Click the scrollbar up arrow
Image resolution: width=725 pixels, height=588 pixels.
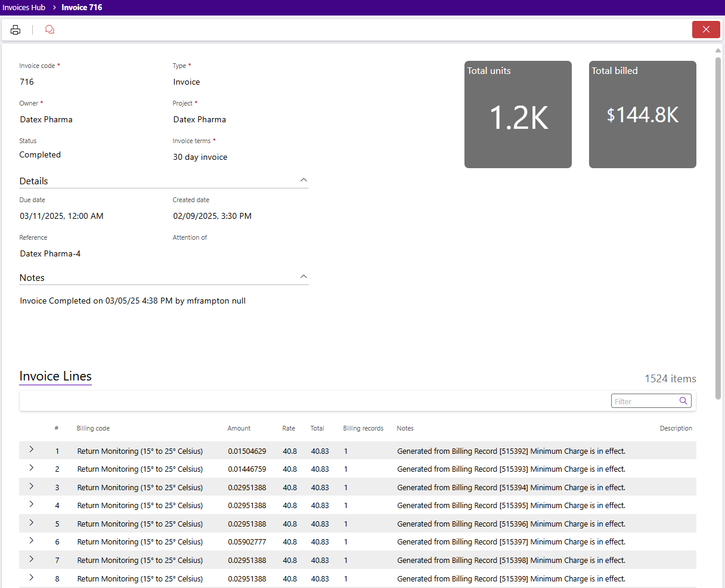[718, 51]
